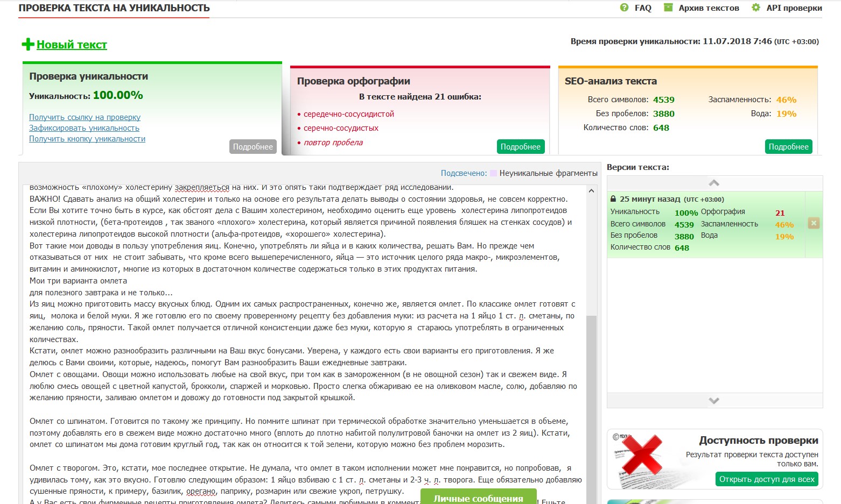The image size is (841, 504).
Task: Click Без пробелов value 3880 in SEO panel
Action: (x=663, y=113)
